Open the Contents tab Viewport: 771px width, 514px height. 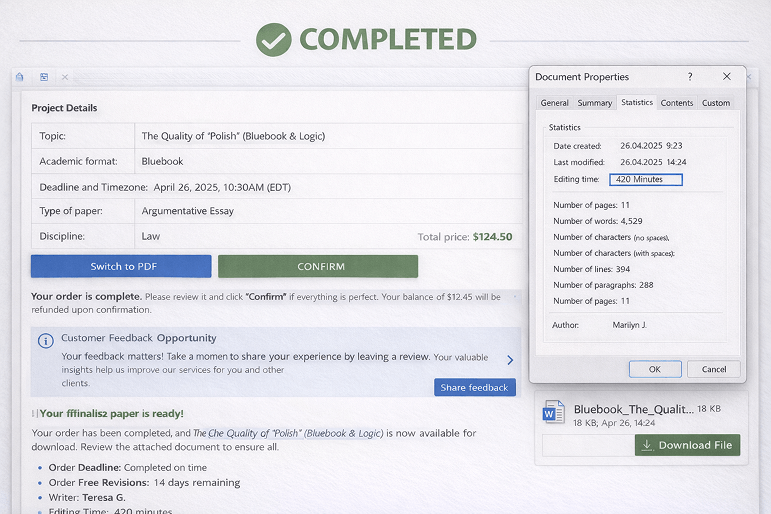point(677,103)
